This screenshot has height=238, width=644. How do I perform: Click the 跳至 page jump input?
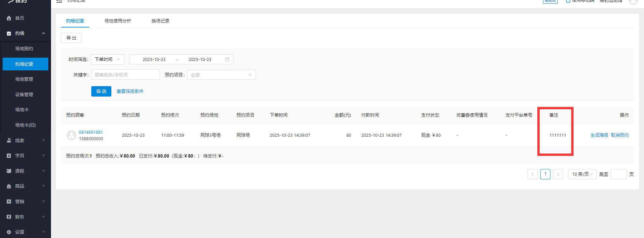(x=619, y=174)
